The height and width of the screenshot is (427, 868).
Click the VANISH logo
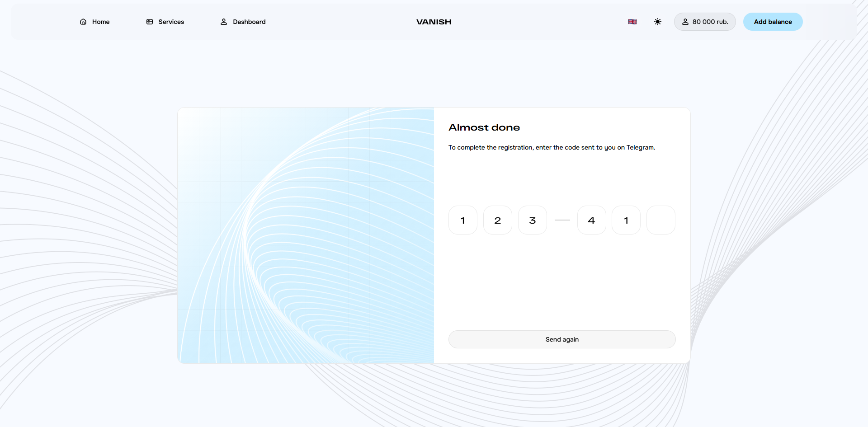434,22
